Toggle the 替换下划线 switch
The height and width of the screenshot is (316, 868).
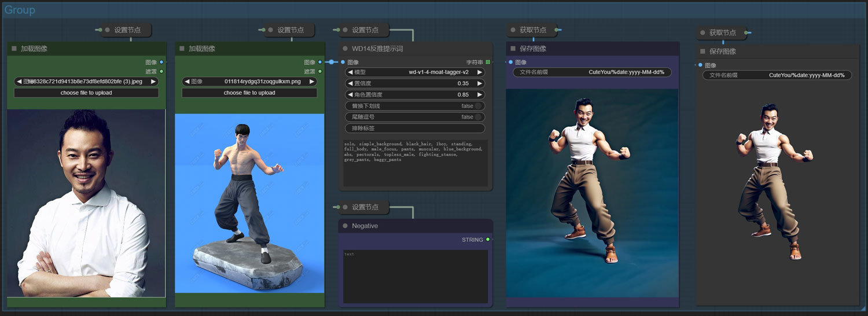click(479, 106)
